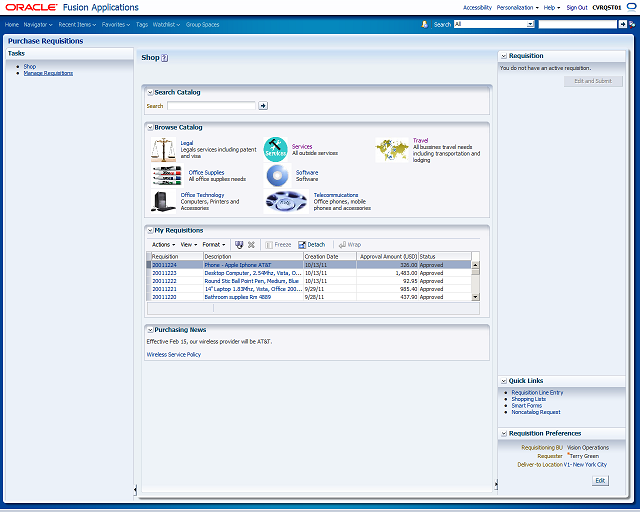Open the Recent Items menu
Viewport: 640px width, 512px height.
[x=77, y=24]
